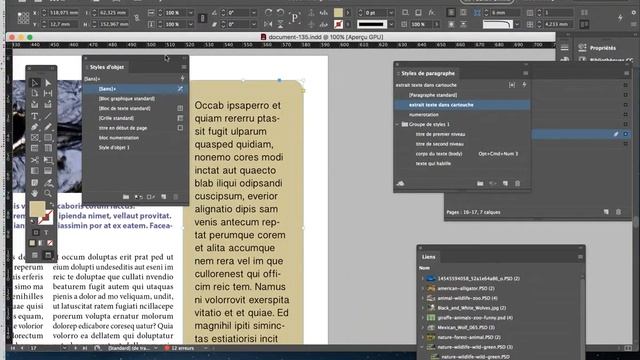Delete selected style in Styles de paragraphe
The image size is (640, 360).
518,184
